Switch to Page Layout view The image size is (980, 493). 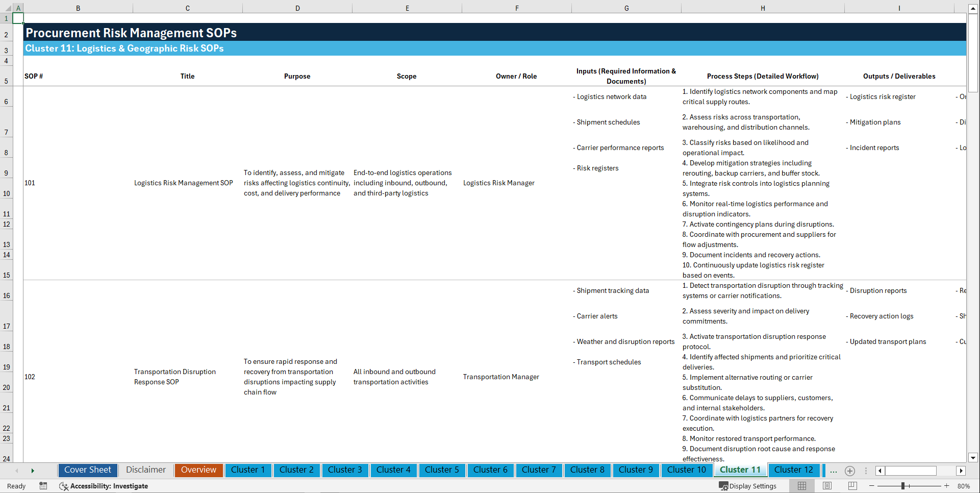tap(827, 486)
